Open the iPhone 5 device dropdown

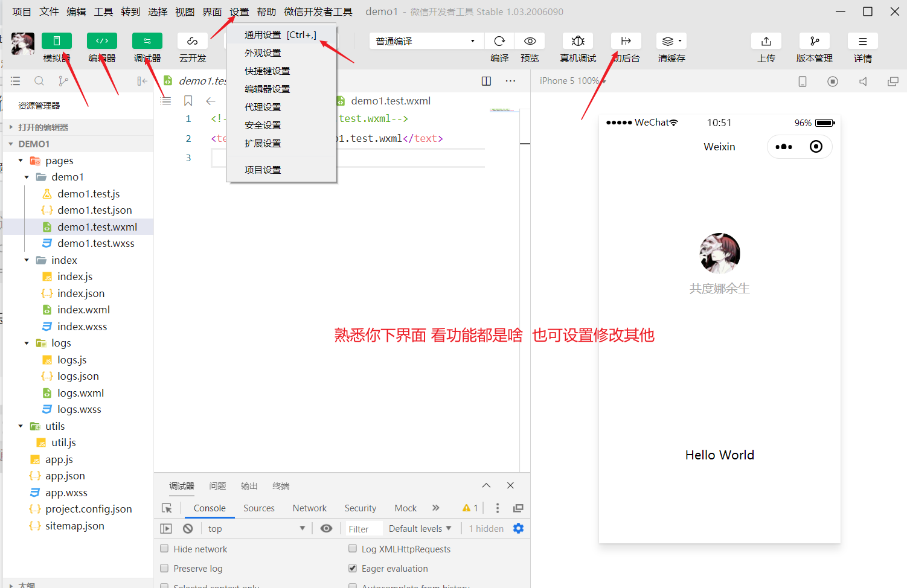tap(572, 81)
